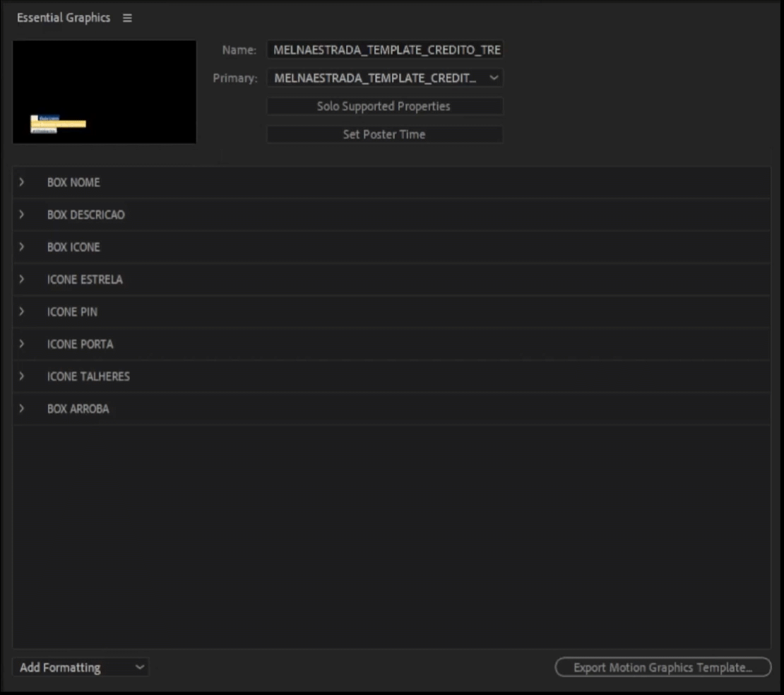Screen dimensions: 784x695
Task: Open the Essential Graphics panel menu icon
Action: (x=128, y=18)
